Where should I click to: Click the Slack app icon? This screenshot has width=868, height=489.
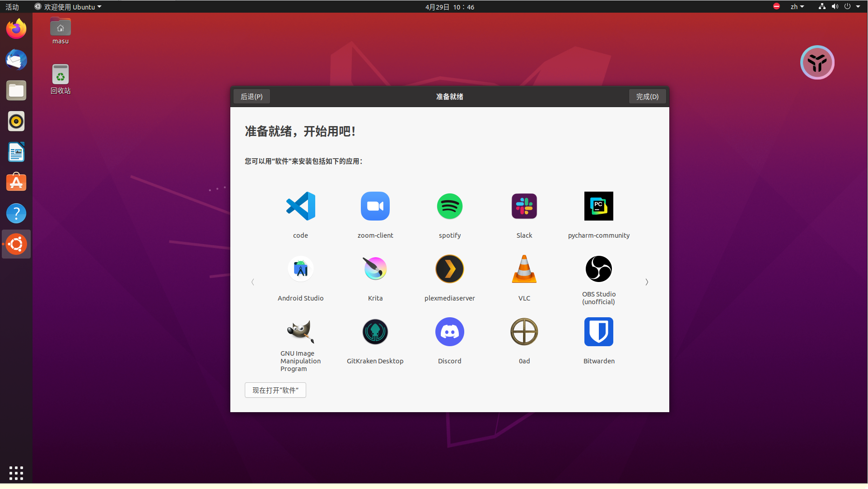(524, 206)
